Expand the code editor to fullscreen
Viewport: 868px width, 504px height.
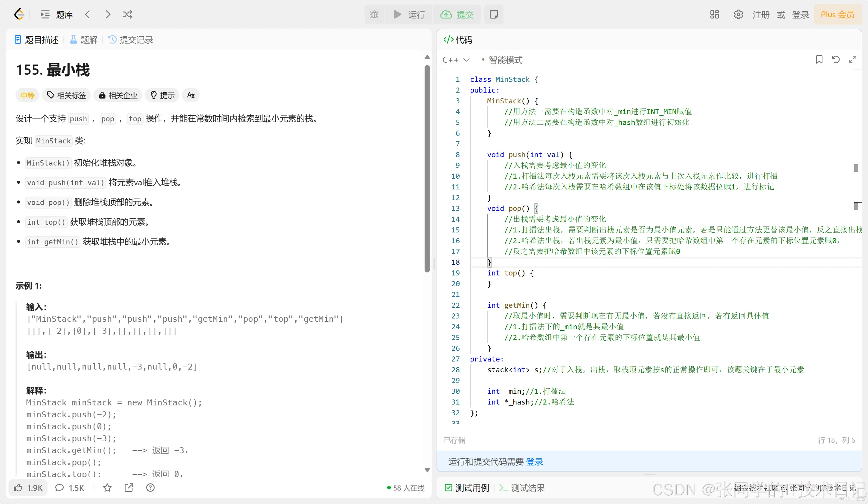(852, 59)
